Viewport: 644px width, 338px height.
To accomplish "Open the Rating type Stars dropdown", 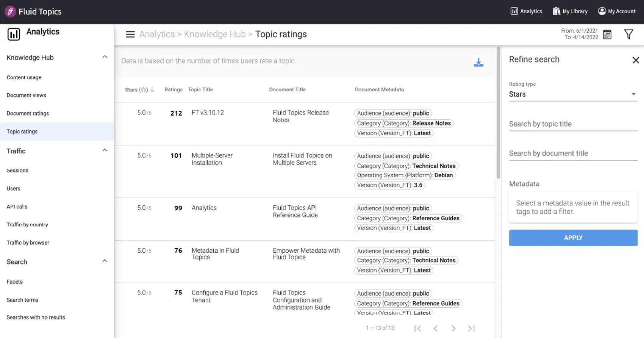I will click(x=572, y=94).
